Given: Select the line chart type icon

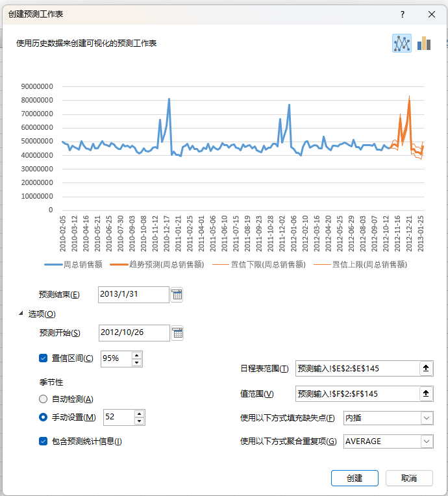Looking at the screenshot, I should coord(402,43).
